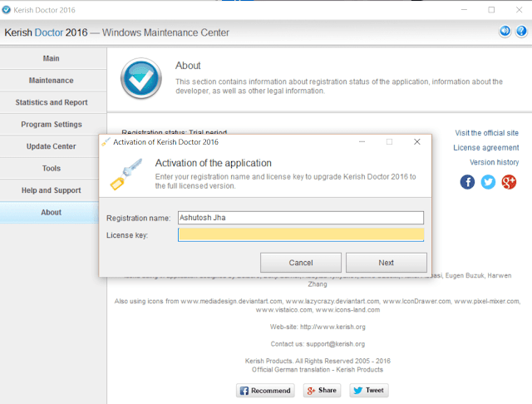Click the Web-site http://www.kerish.org text

coord(318,327)
